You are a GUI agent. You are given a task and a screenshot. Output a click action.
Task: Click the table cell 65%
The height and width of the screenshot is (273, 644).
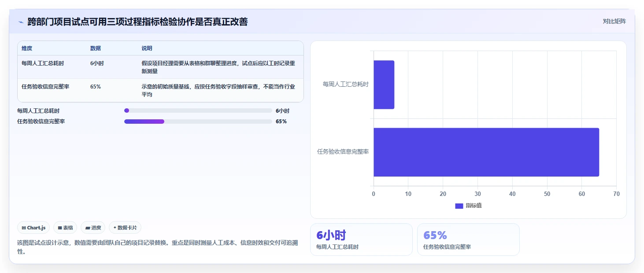tap(96, 87)
